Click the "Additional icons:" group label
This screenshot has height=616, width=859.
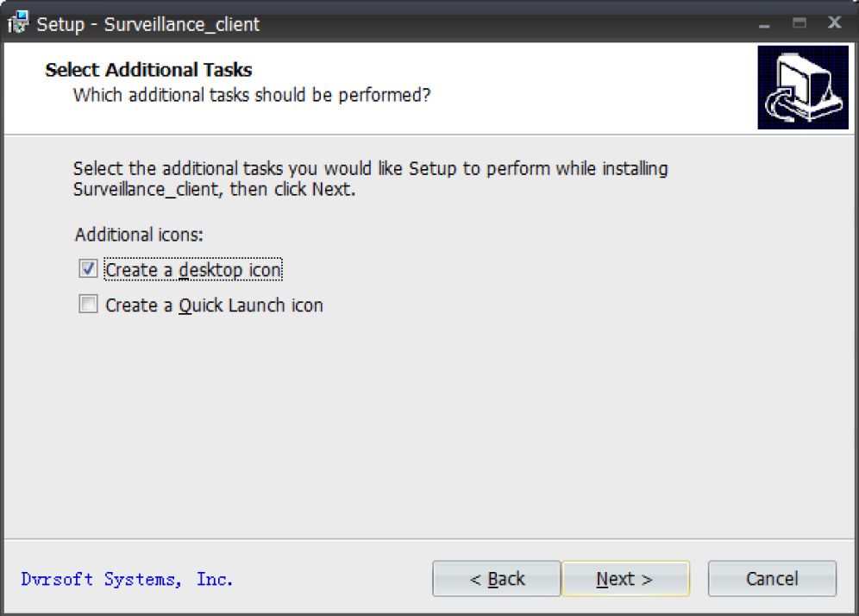[x=139, y=235]
